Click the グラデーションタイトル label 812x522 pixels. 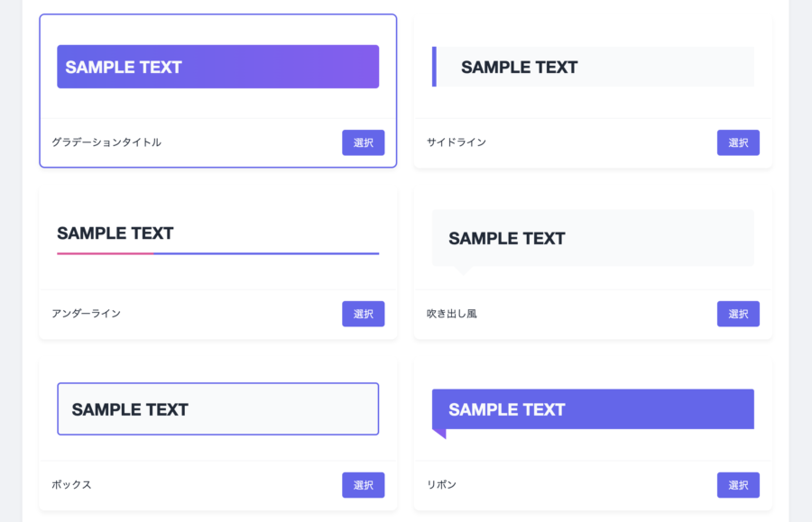coord(106,142)
